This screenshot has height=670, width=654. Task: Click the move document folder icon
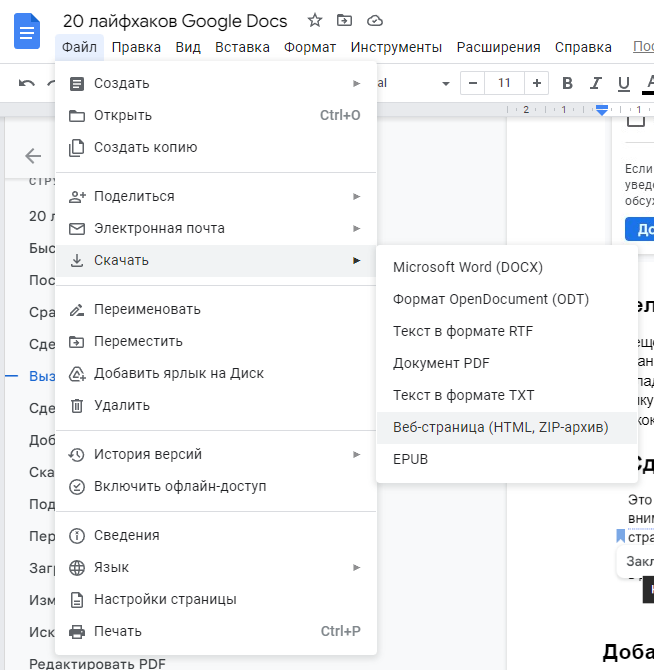click(344, 20)
